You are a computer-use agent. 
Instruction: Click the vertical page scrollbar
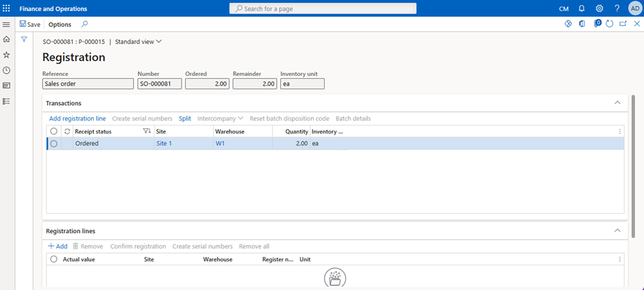pyautogui.click(x=633, y=166)
